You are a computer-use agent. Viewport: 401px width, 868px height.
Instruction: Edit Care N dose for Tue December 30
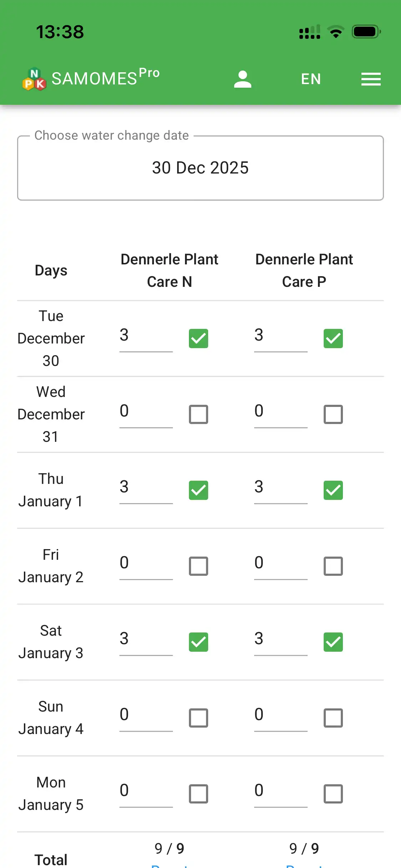click(146, 336)
